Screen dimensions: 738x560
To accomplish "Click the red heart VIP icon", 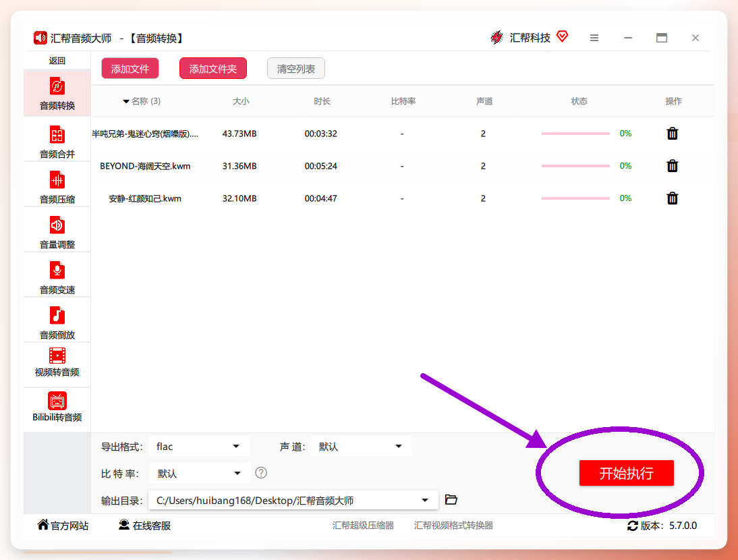I will pyautogui.click(x=563, y=36).
